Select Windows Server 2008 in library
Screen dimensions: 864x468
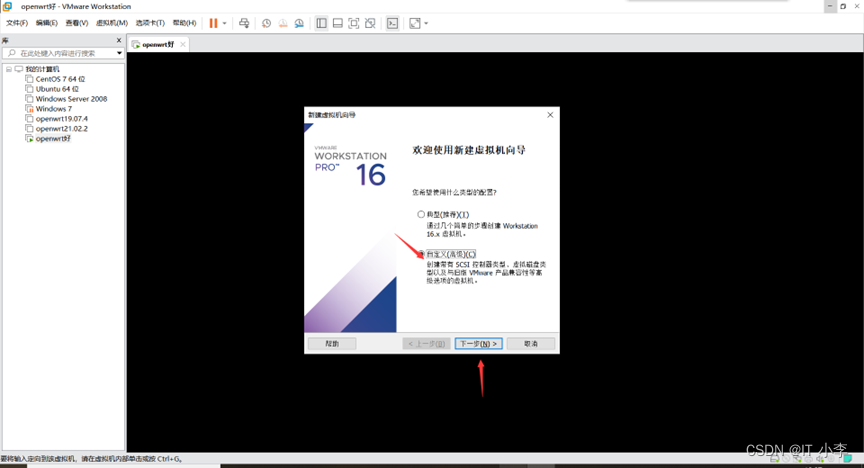click(71, 99)
